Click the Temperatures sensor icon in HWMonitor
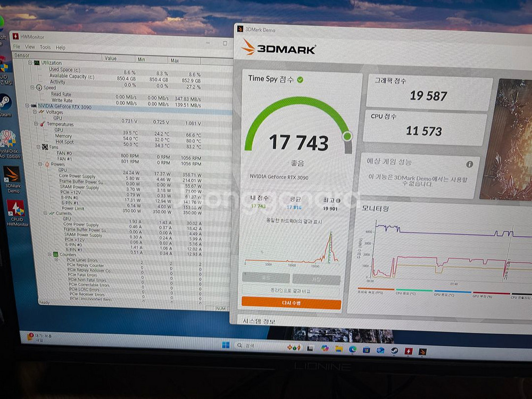Viewport: 532px width, 399px height. pyautogui.click(x=42, y=124)
